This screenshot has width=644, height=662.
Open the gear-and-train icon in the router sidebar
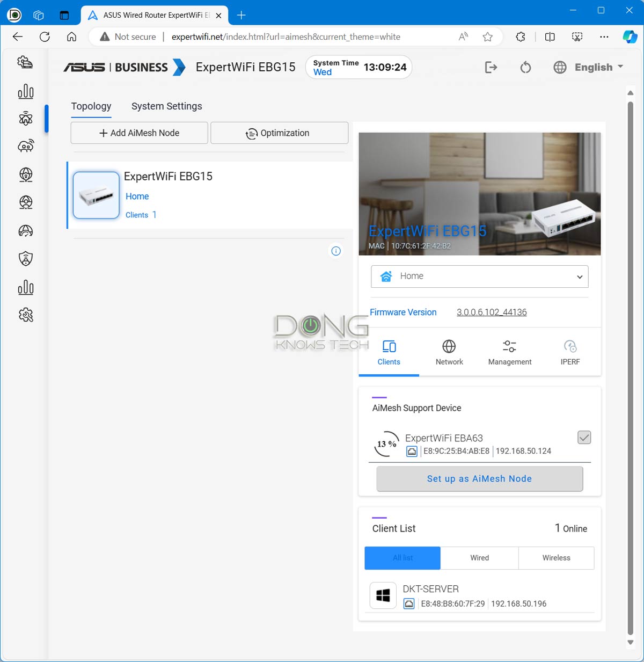pyautogui.click(x=25, y=63)
